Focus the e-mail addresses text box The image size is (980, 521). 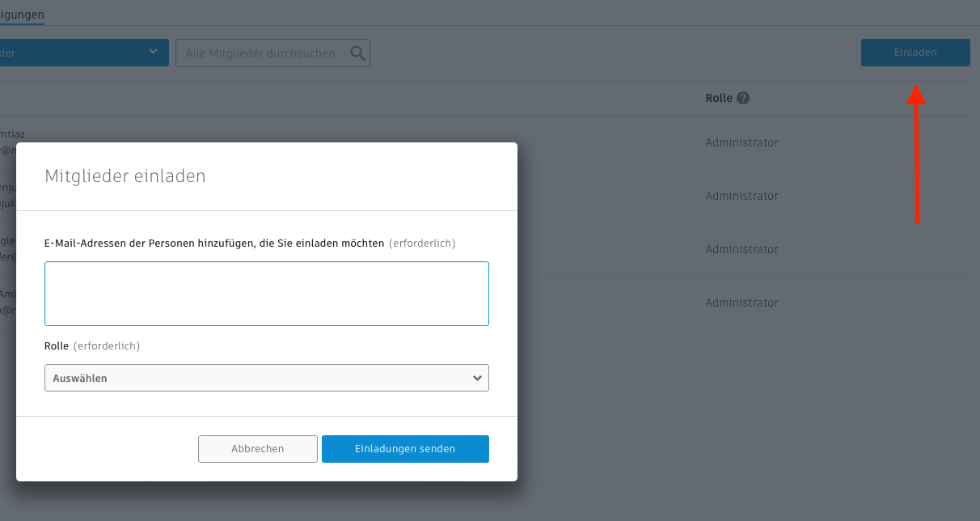pos(267,294)
